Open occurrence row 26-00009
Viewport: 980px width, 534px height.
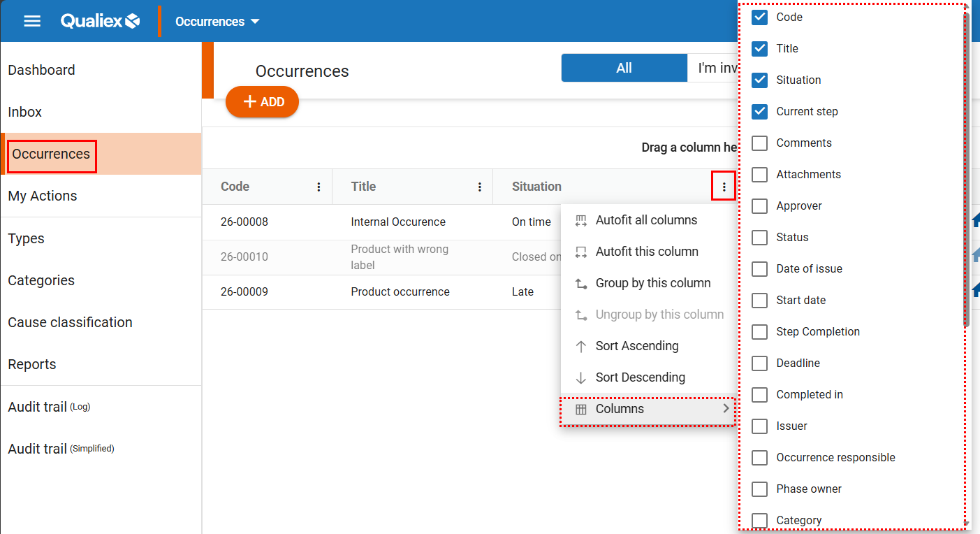click(x=244, y=292)
